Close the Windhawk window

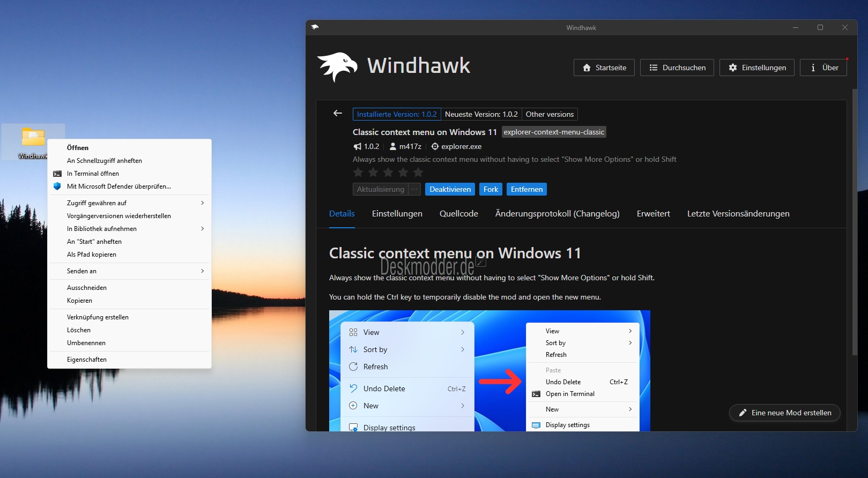(845, 27)
